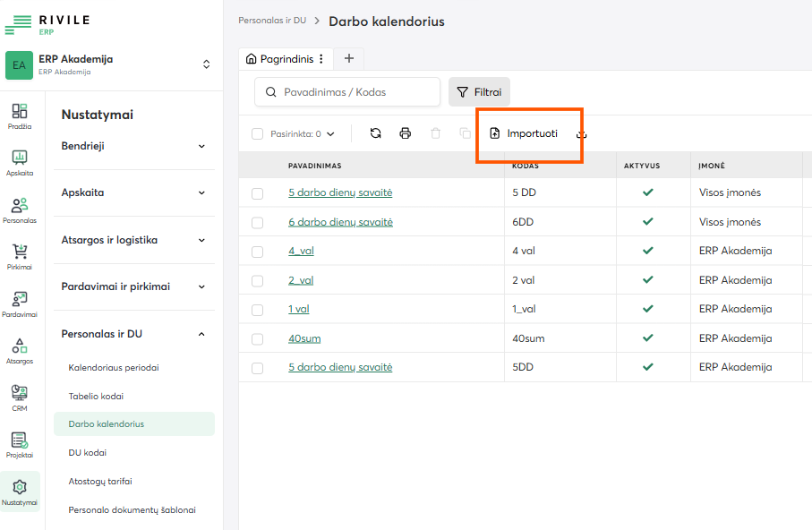Open Atostogų tarifai in the settings menu

click(x=100, y=482)
